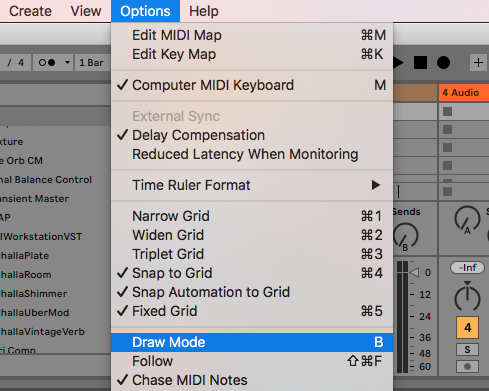Toggle track activator button 4
Viewport: 489px width, 391px height.
coord(467,328)
